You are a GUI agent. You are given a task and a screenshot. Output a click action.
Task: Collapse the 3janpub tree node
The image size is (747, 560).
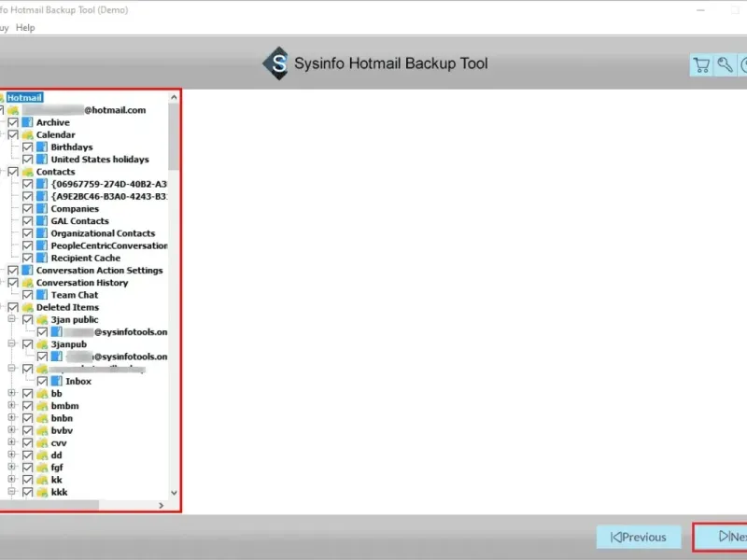[x=12, y=343]
